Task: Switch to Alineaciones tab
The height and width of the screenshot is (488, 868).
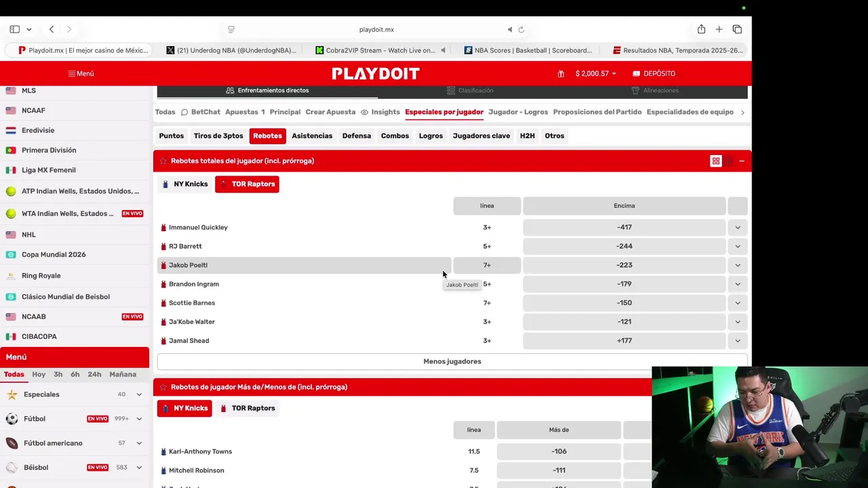Action: coord(655,91)
